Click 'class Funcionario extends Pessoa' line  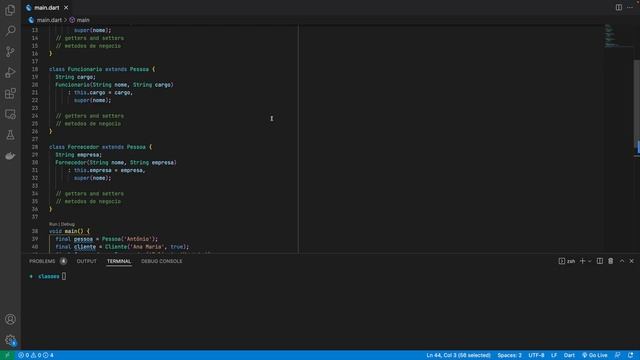(x=102, y=69)
